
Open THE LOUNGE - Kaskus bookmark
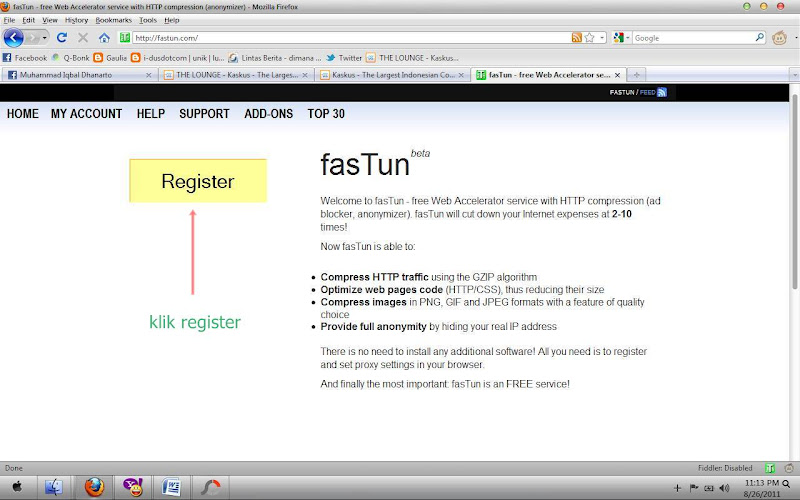click(412, 58)
